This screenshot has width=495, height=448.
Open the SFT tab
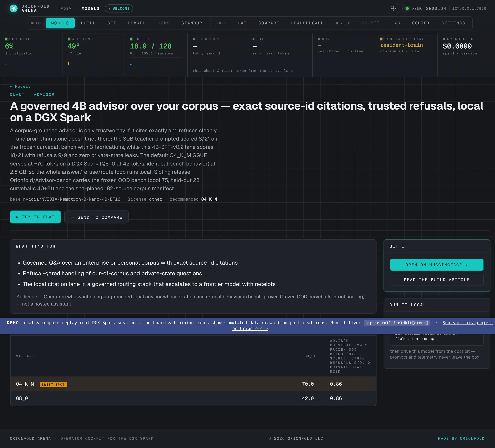pyautogui.click(x=112, y=23)
